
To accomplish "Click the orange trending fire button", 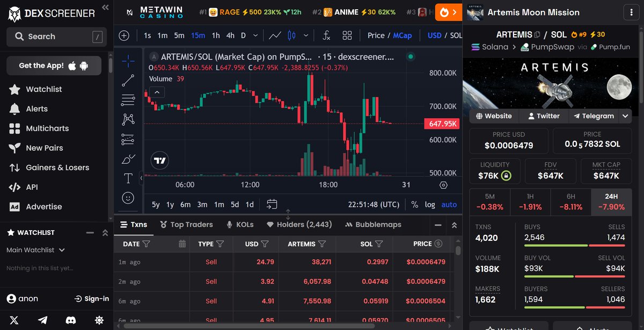I will pyautogui.click(x=448, y=12).
